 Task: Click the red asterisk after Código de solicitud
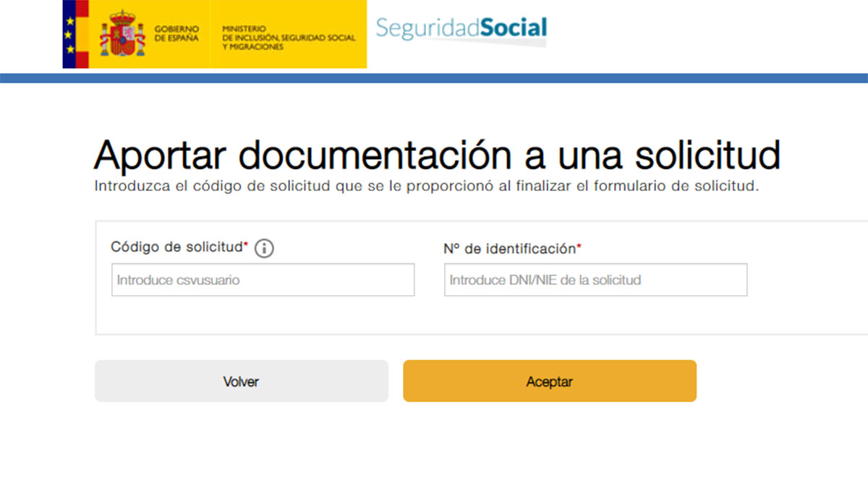tap(246, 246)
